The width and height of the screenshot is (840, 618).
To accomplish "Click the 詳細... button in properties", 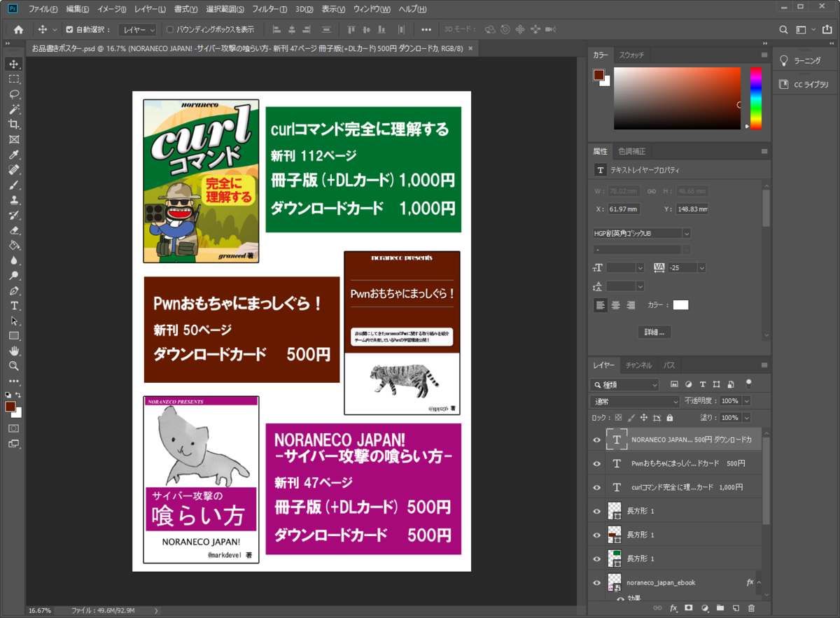I will point(654,332).
